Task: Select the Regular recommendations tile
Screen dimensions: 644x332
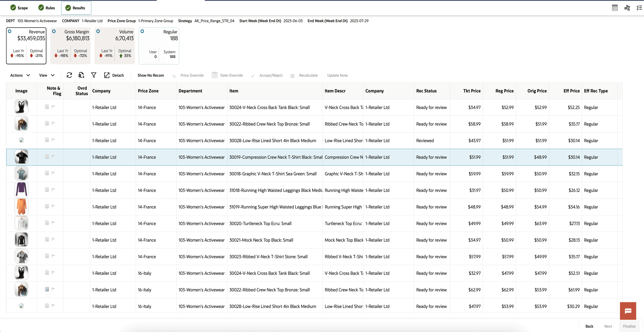Action: point(142,31)
